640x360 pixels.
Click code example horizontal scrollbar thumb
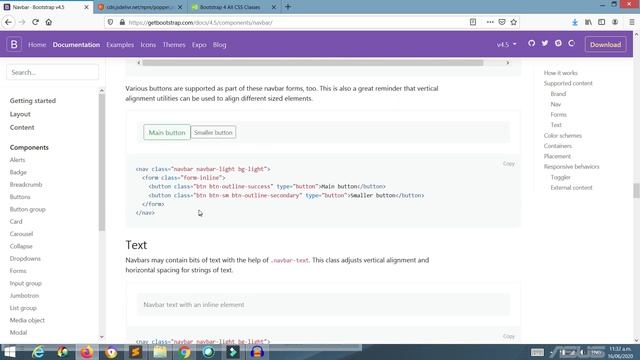tap(313, 63)
